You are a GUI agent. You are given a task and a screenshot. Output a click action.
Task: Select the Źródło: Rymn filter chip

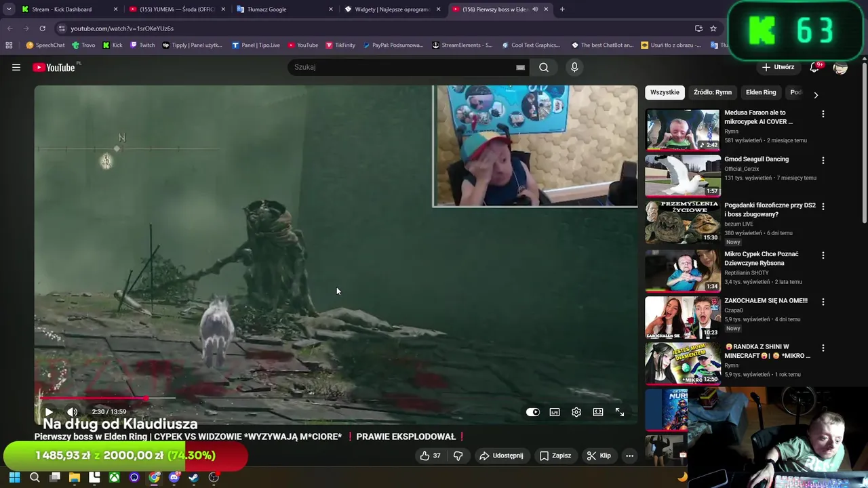click(x=713, y=92)
